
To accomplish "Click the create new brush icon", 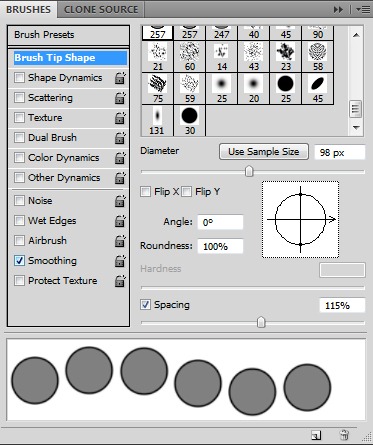I will point(316,435).
